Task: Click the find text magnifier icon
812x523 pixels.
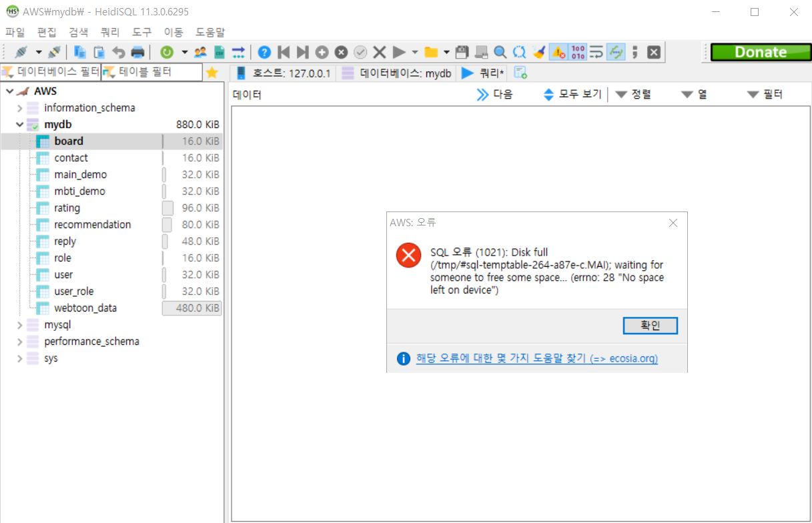Action: pyautogui.click(x=500, y=52)
